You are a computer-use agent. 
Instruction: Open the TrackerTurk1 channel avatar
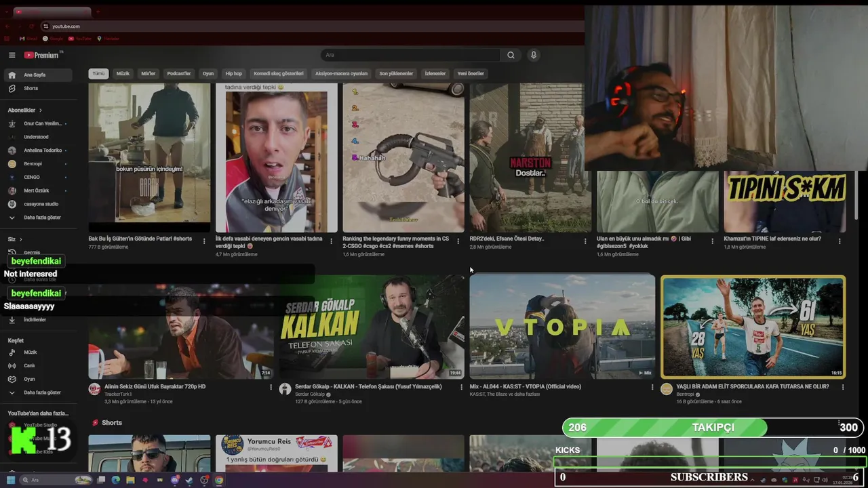(x=94, y=389)
